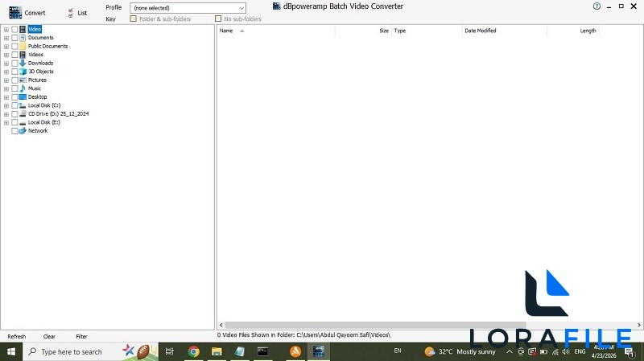Open Windows Start menu

11,351
